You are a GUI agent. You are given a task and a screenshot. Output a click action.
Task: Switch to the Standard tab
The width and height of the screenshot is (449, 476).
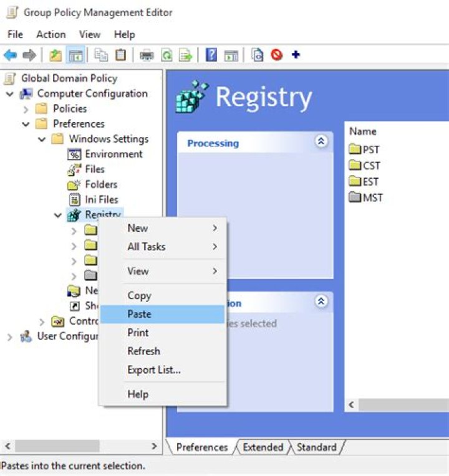coord(317,447)
